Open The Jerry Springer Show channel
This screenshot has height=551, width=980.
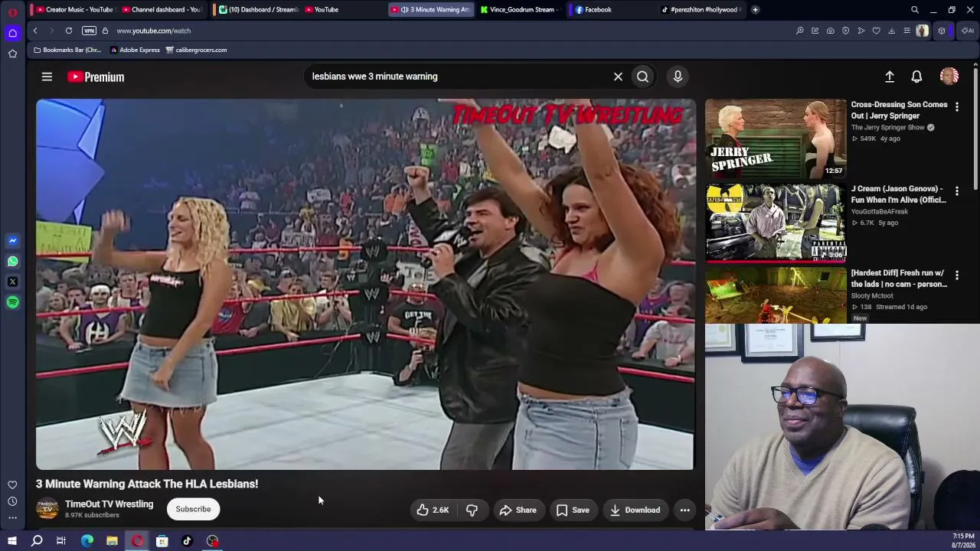click(x=888, y=128)
